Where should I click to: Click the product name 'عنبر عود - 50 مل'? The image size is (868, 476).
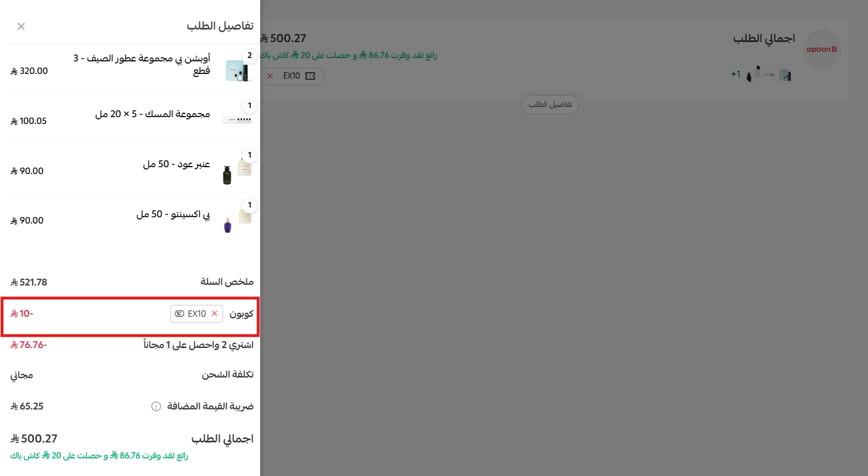point(176,164)
